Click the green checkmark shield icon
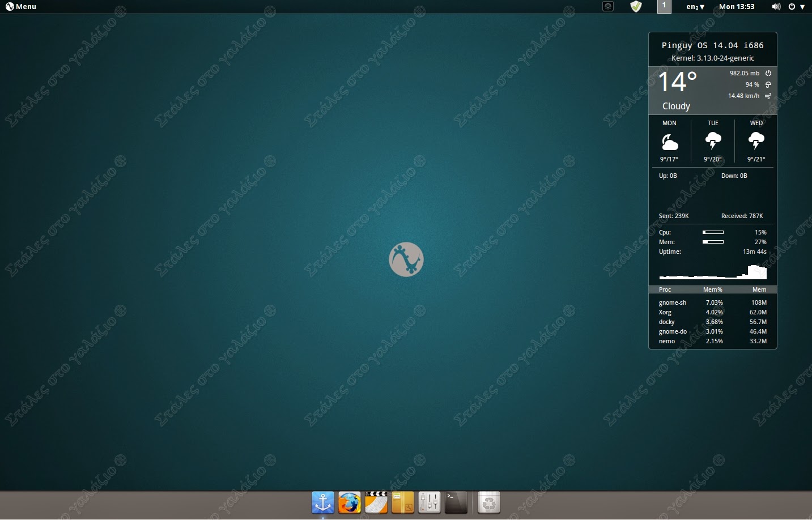Viewport: 812px width, 520px height. point(636,6)
